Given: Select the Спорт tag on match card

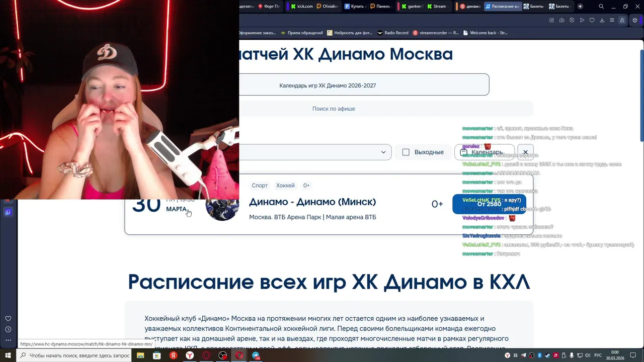Looking at the screenshot, I should (260, 186).
